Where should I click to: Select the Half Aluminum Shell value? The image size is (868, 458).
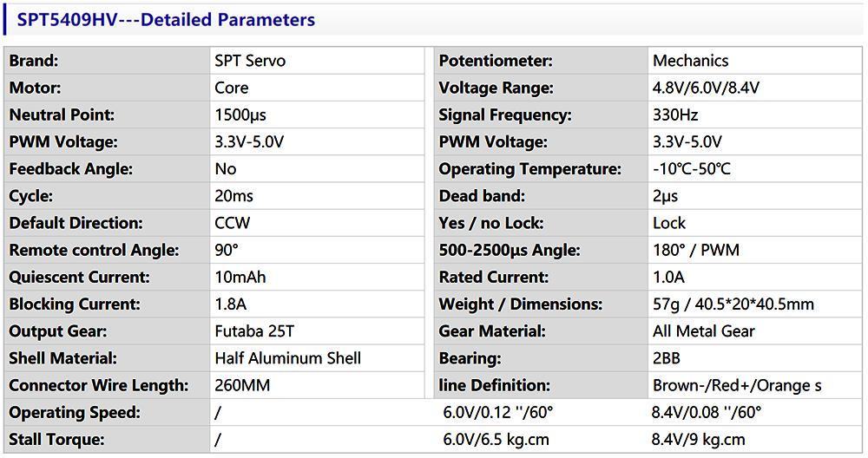pyautogui.click(x=287, y=358)
